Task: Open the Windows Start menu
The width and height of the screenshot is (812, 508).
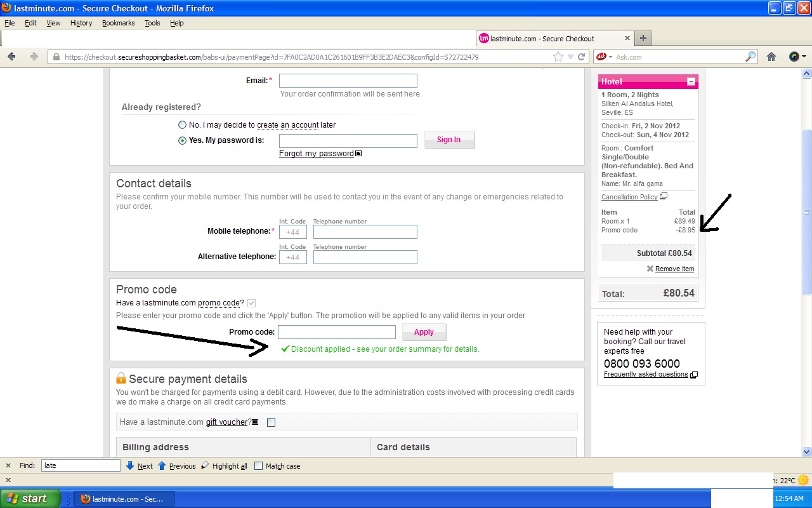Action: point(30,499)
